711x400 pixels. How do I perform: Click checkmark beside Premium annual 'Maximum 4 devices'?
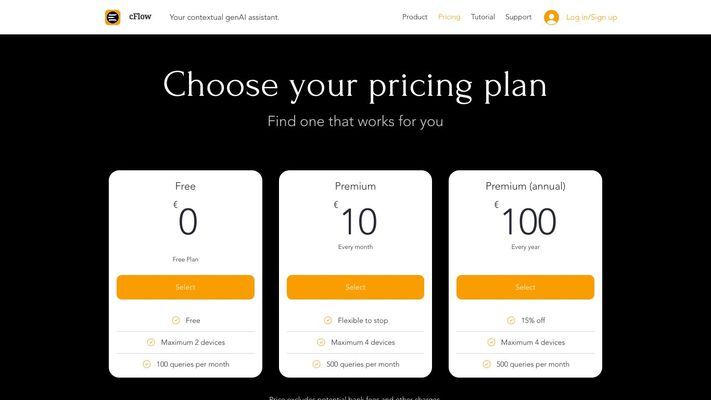(x=491, y=342)
